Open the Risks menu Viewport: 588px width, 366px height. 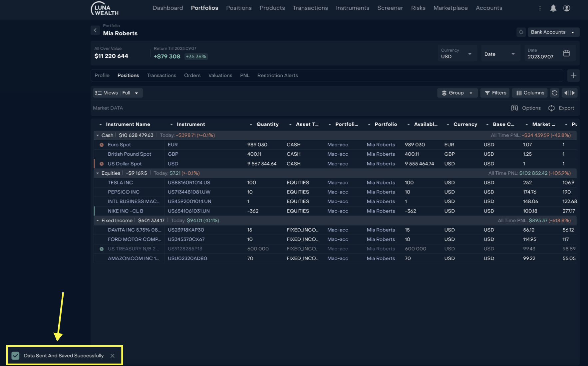418,8
